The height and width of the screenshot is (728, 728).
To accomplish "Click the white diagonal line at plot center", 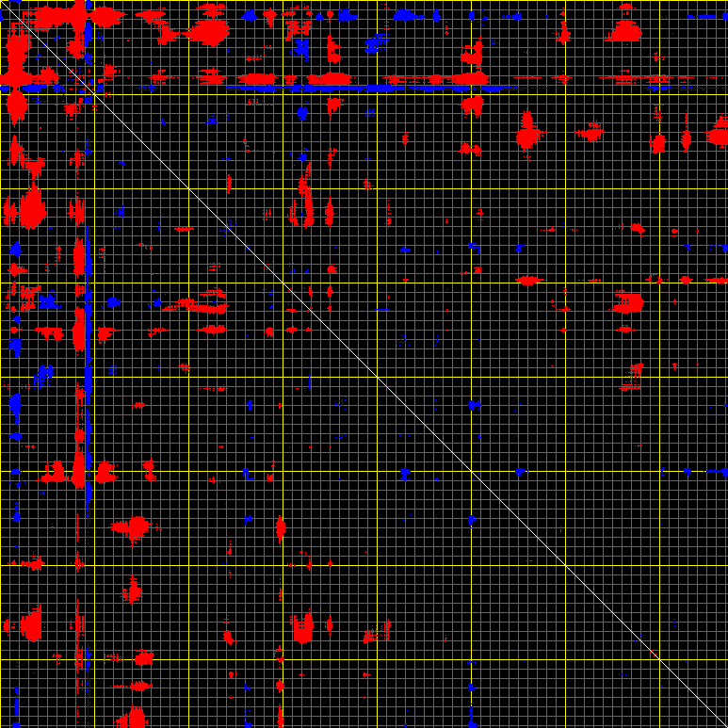I will click(x=364, y=364).
